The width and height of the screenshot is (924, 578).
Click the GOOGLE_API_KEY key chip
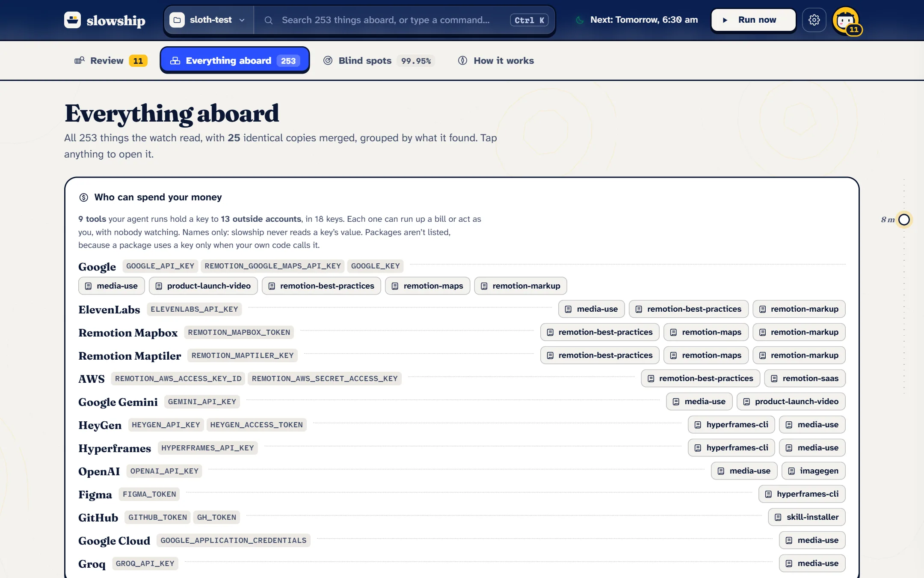(160, 266)
